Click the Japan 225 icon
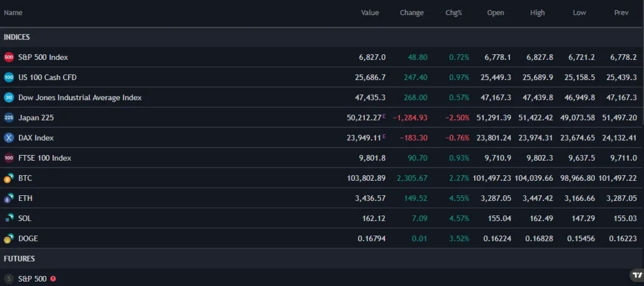Screen dimensions: 644x286 tap(9, 118)
